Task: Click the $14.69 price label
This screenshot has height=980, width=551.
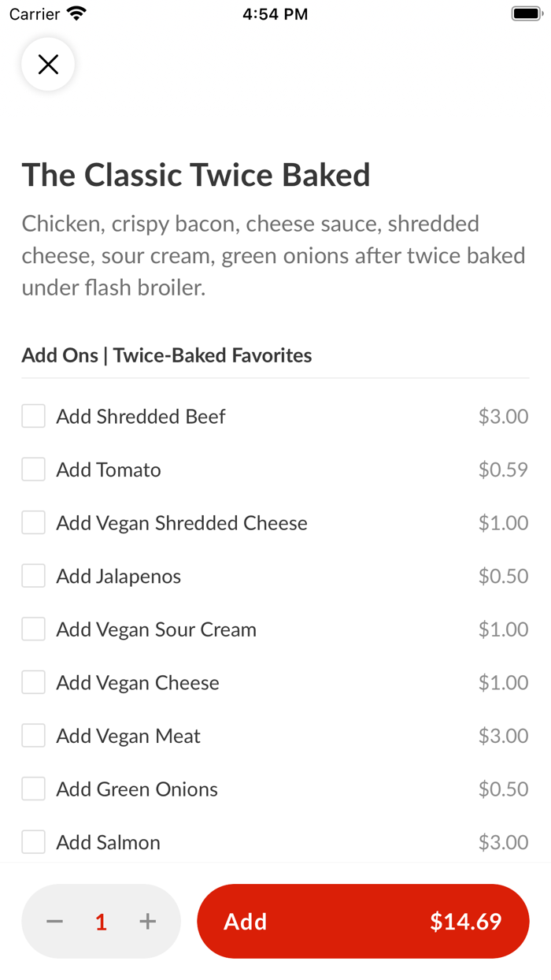Action: [x=465, y=921]
